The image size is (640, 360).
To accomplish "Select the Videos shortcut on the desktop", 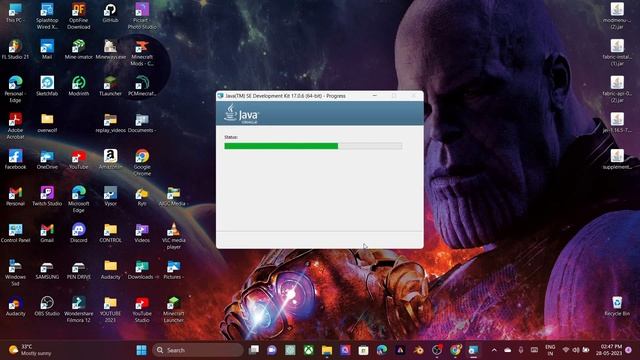I will tap(142, 233).
